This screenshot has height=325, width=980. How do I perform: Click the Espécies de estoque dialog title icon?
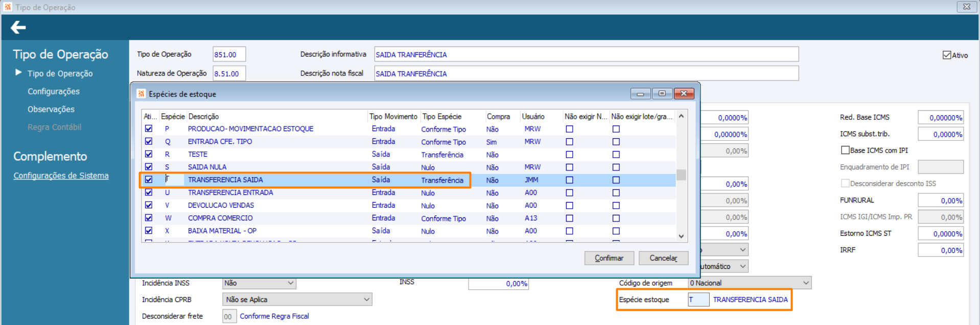pos(142,94)
